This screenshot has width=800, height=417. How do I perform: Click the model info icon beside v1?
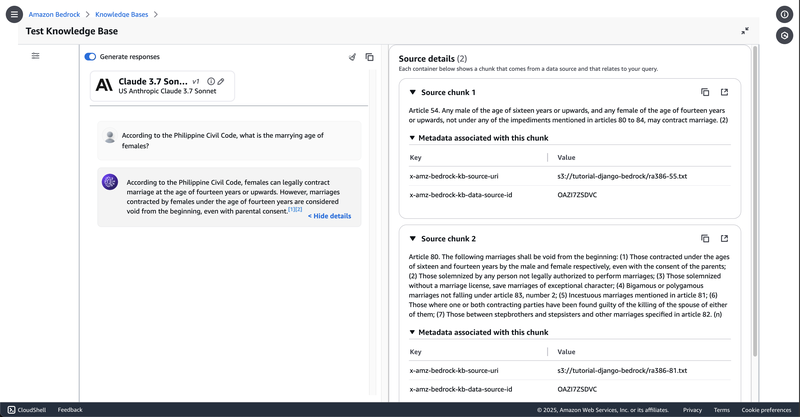[211, 81]
